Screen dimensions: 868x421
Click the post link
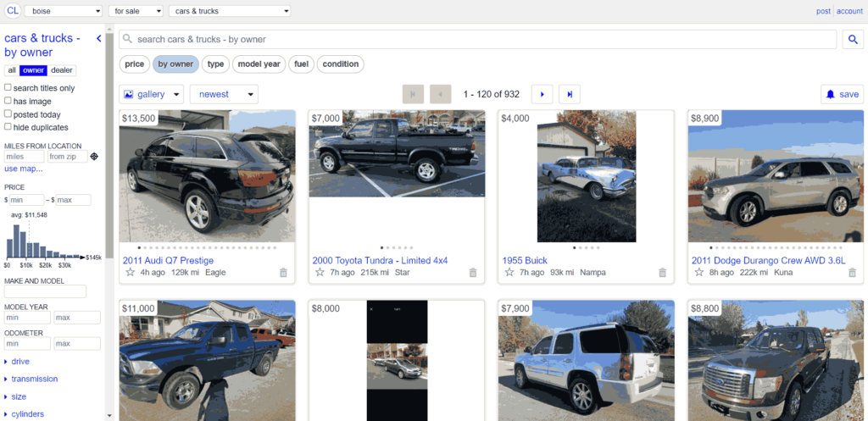tap(823, 11)
